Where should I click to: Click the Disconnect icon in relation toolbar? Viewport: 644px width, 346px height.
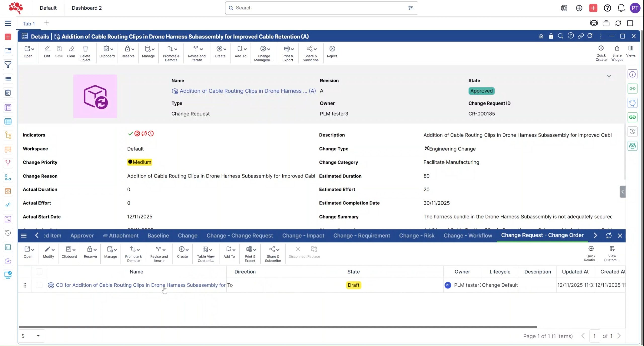pyautogui.click(x=298, y=249)
